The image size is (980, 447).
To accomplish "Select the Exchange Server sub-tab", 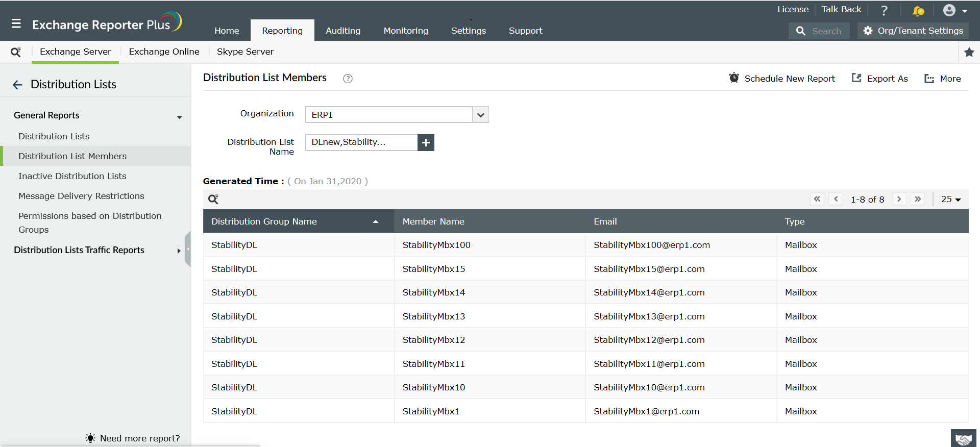I will click(x=76, y=52).
